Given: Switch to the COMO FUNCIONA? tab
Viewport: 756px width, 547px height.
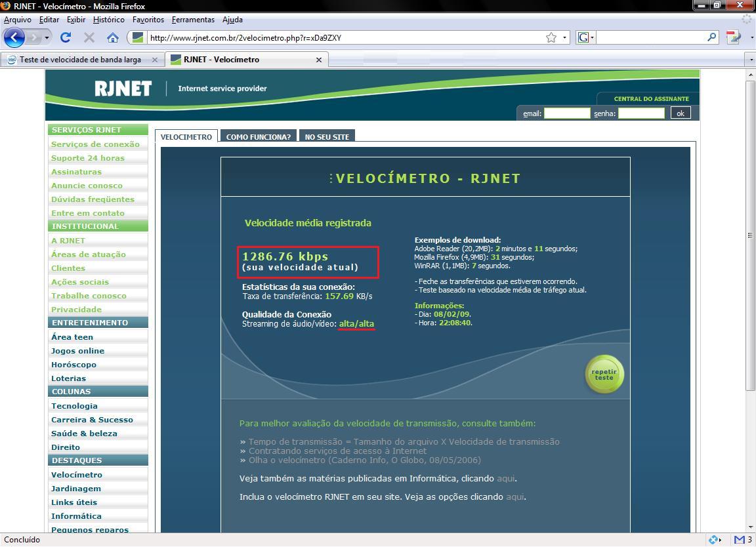Looking at the screenshot, I should tap(258, 136).
